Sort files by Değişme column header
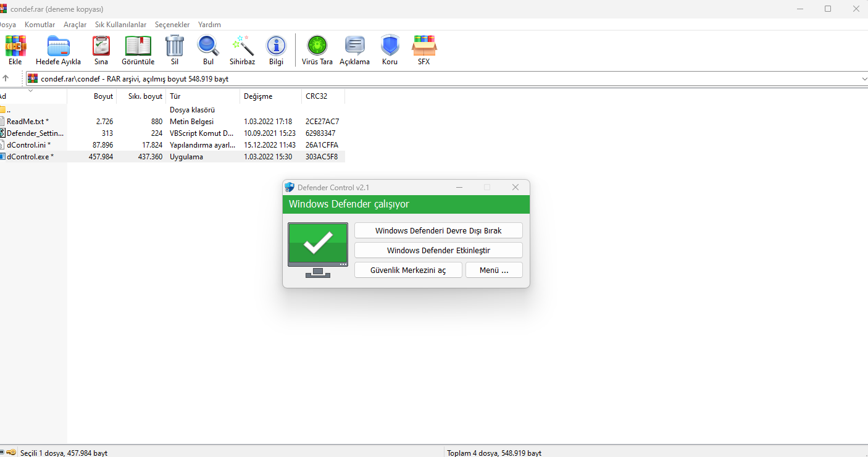Screen dimensions: 868x457 [271, 96]
